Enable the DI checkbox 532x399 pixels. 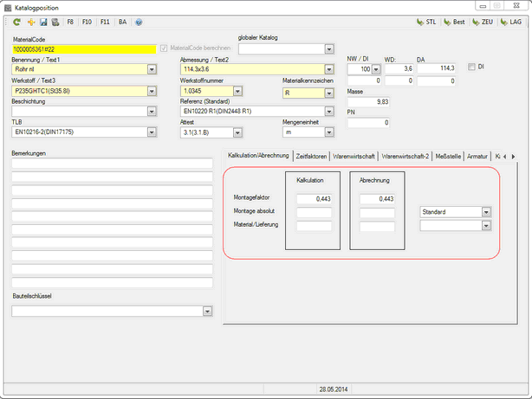471,67
